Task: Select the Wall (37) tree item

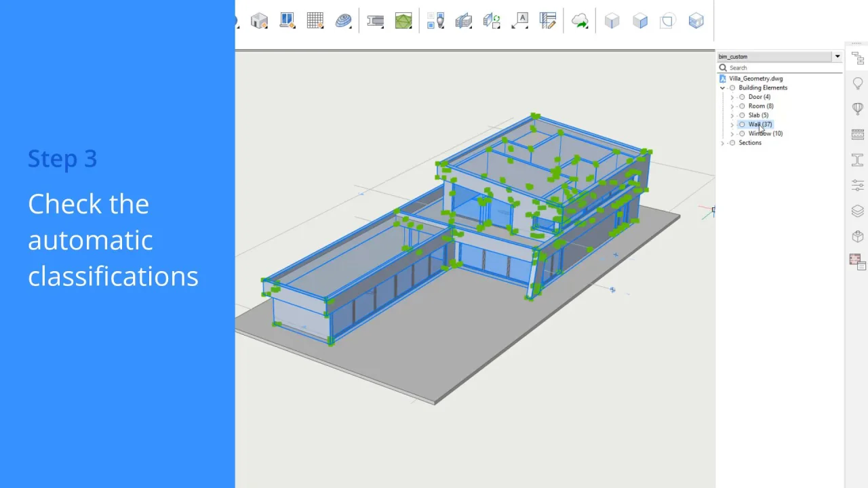Action: [x=759, y=125]
